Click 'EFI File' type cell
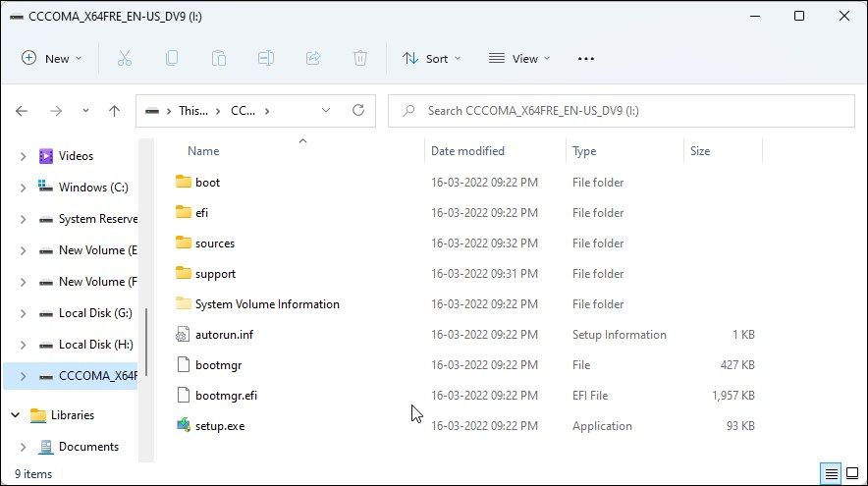The width and height of the screenshot is (868, 486). 589,396
